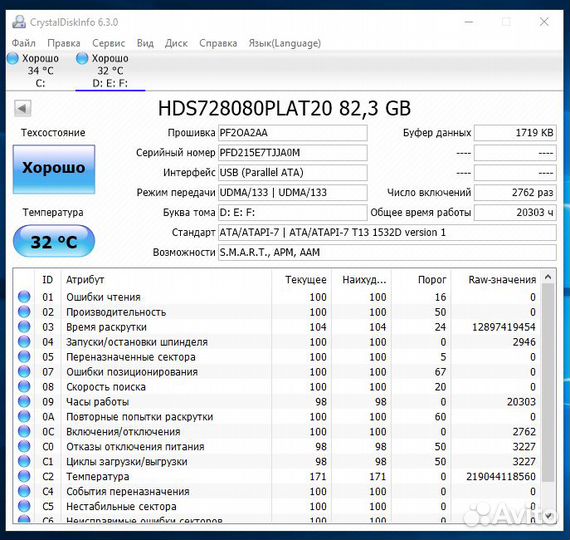Click the blue Хорошо health status button
570x540 pixels.
(54, 169)
